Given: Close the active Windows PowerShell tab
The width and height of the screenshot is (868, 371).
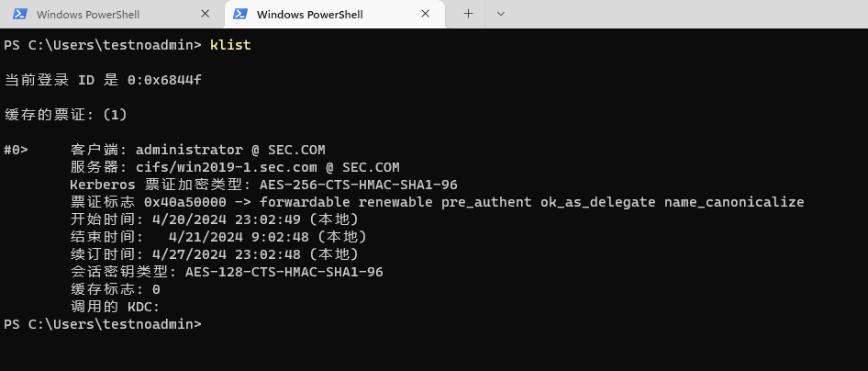Looking at the screenshot, I should tap(426, 14).
